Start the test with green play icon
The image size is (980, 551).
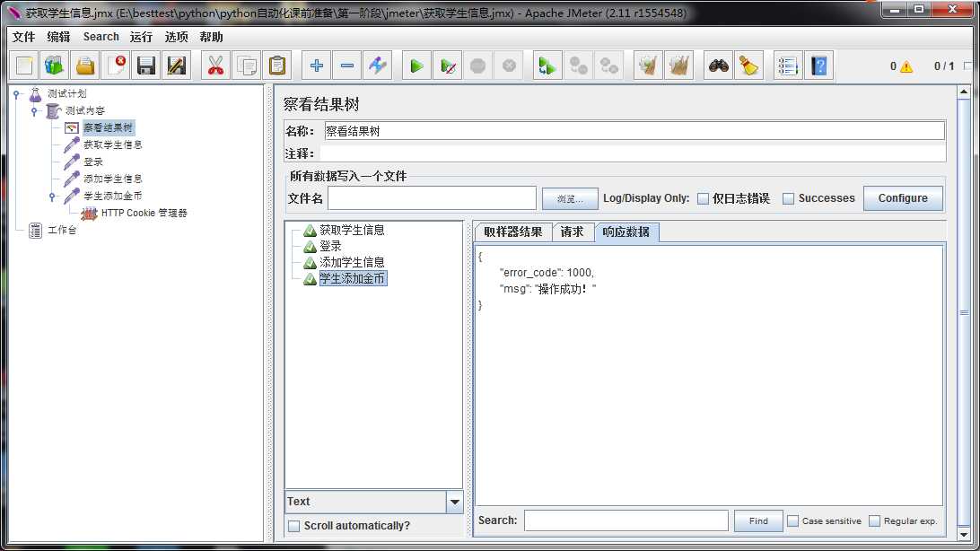pyautogui.click(x=417, y=66)
